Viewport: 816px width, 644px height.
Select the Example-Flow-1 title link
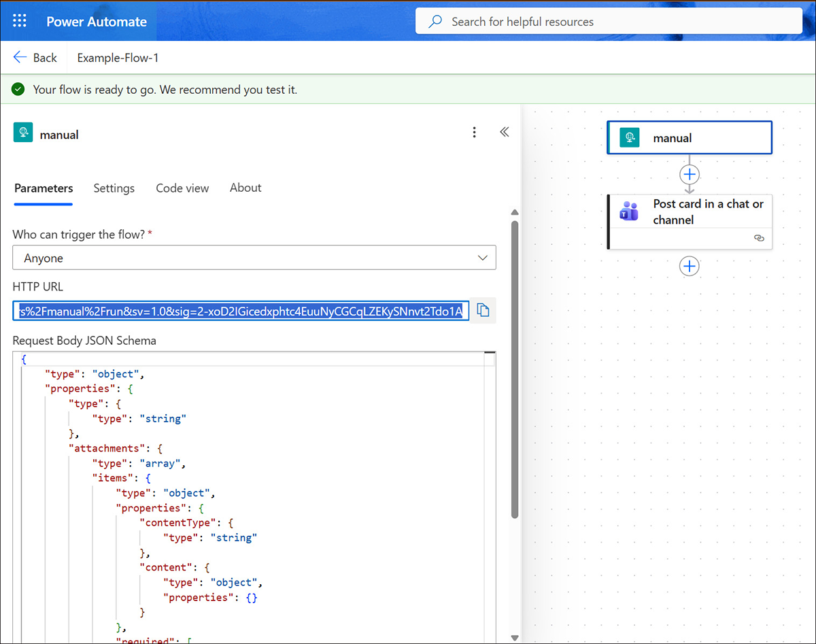[117, 58]
